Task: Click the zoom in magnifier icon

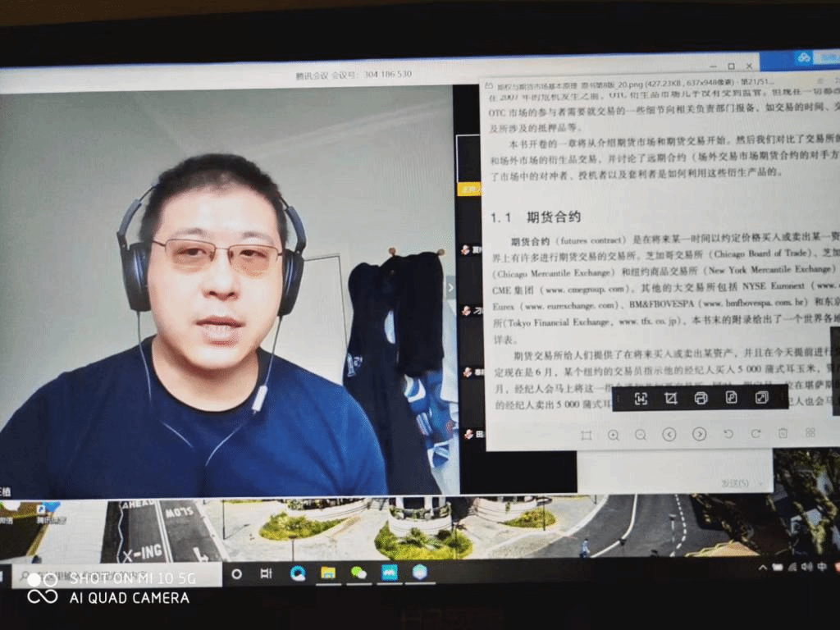Action: click(613, 435)
